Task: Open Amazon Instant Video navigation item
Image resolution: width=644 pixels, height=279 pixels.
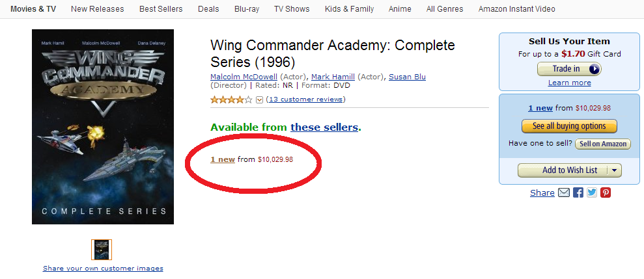Action: click(518, 9)
